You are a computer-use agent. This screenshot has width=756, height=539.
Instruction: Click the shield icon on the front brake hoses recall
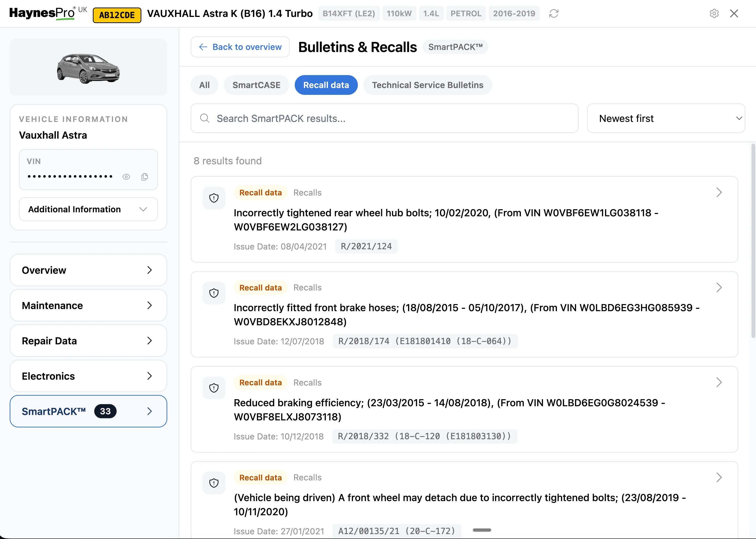point(214,293)
